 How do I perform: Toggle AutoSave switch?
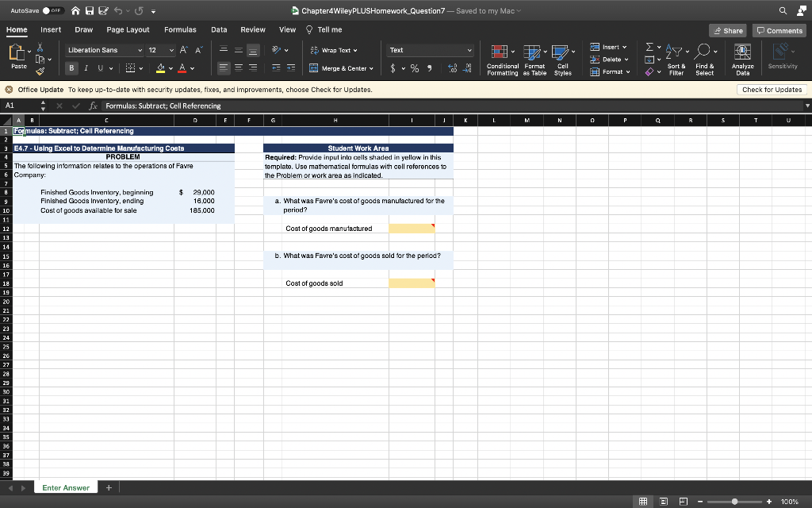pos(53,10)
